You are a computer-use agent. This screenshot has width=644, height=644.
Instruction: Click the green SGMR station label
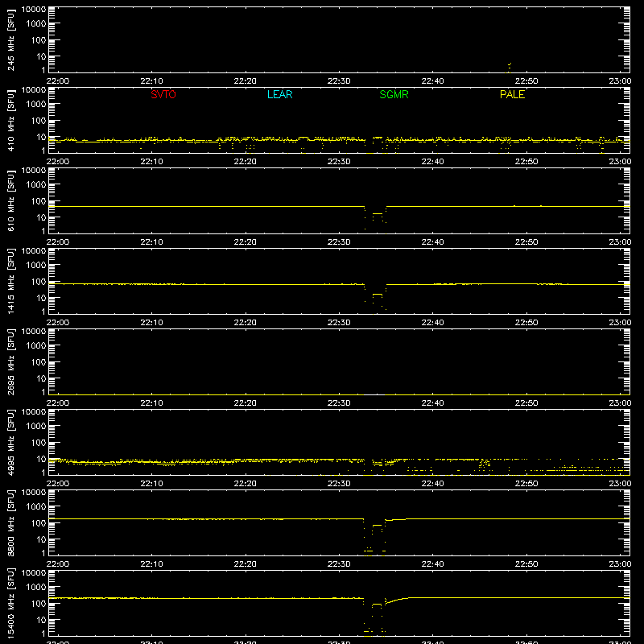tap(394, 94)
